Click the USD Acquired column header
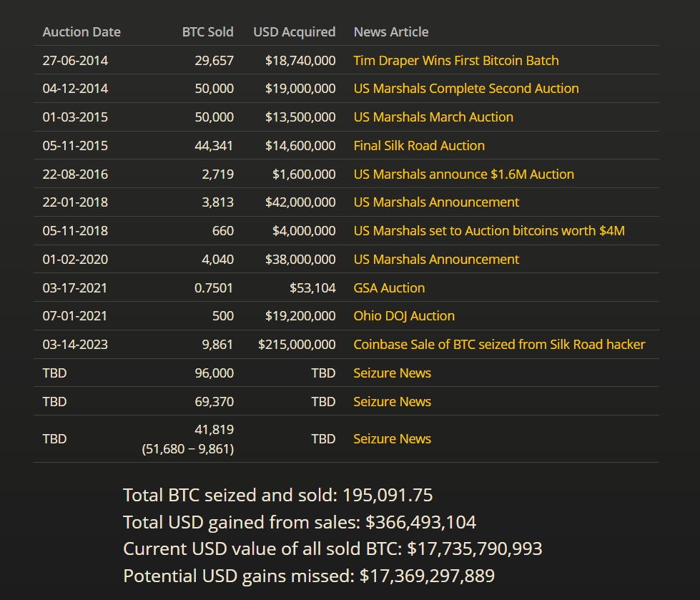700x600 pixels. 294,32
